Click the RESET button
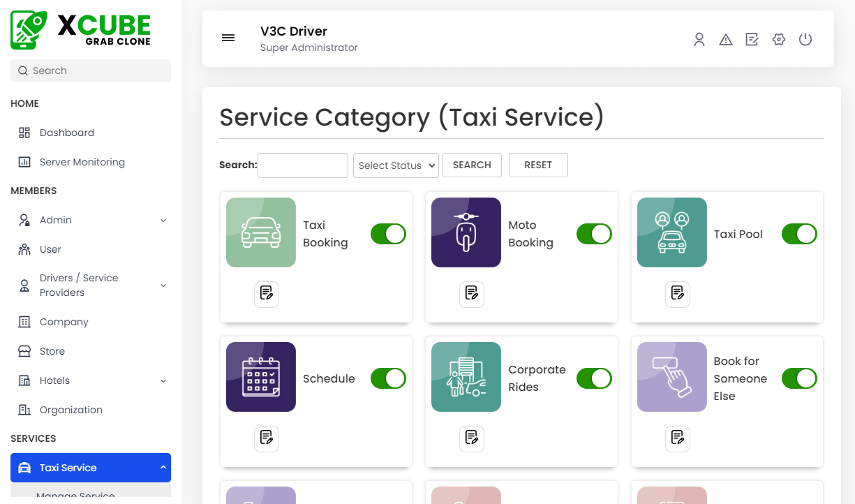Image resolution: width=855 pixels, height=504 pixels. coord(538,165)
